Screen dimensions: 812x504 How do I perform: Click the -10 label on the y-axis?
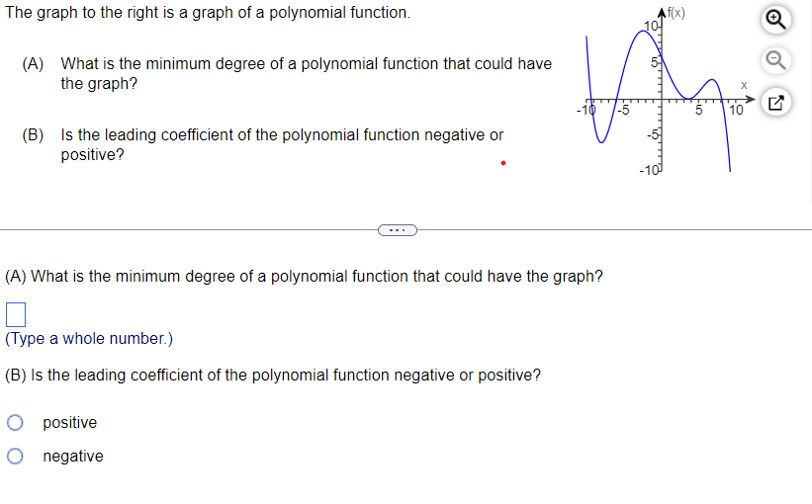(649, 170)
